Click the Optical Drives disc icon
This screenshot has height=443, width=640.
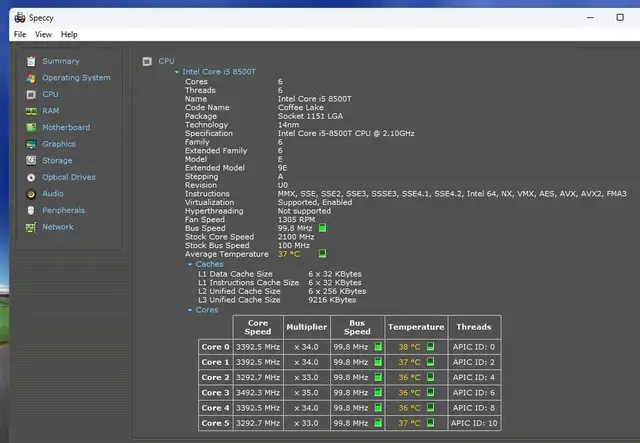tap(31, 178)
